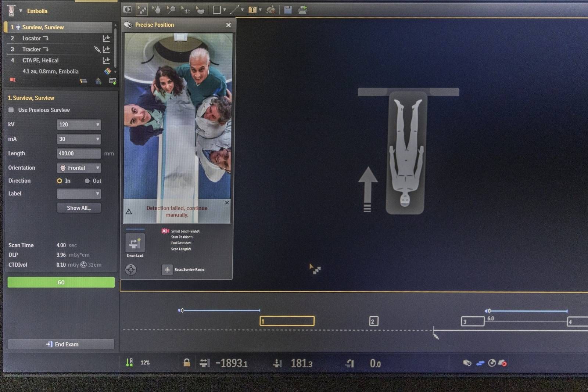
Task: Click the Reset Surview Range icon
Action: [x=167, y=270]
